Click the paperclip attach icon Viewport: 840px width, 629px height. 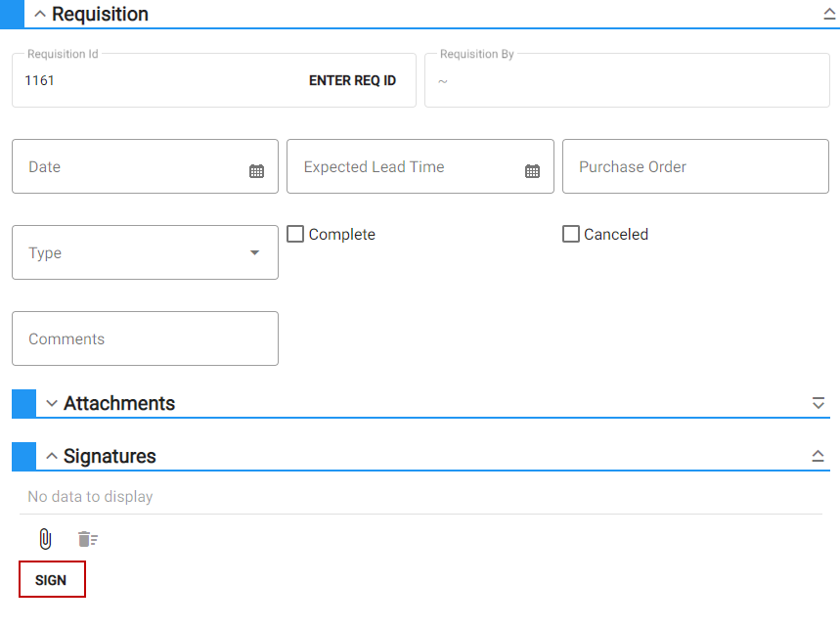pyautogui.click(x=46, y=539)
